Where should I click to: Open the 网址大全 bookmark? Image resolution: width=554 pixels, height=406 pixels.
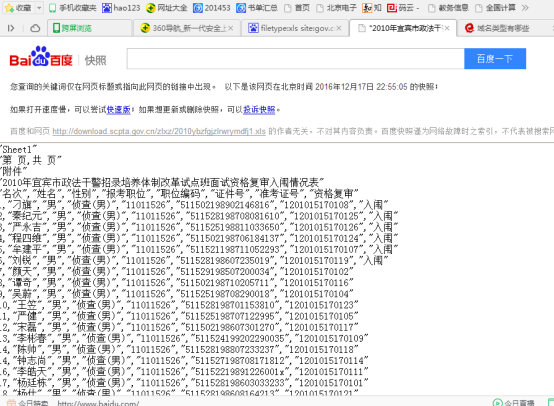[x=167, y=8]
